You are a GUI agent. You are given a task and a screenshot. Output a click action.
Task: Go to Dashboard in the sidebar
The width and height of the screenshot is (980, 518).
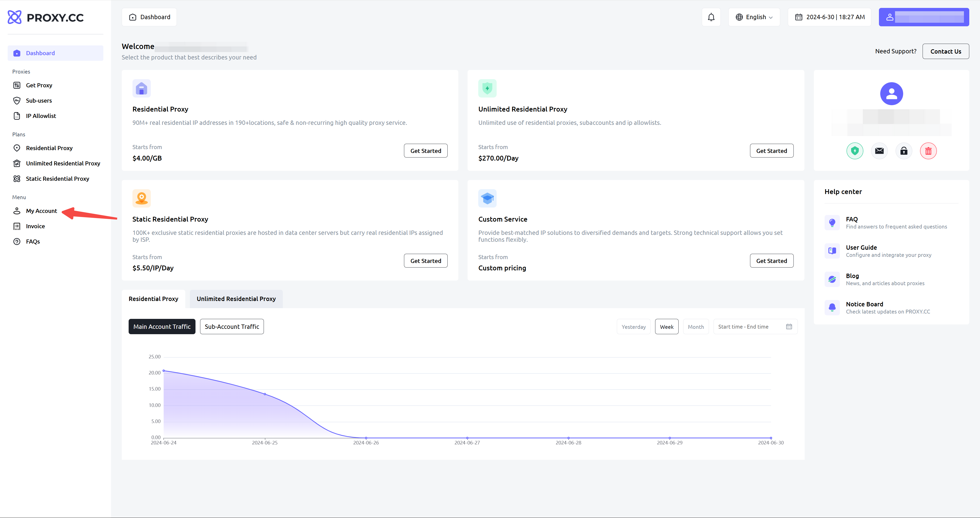56,53
